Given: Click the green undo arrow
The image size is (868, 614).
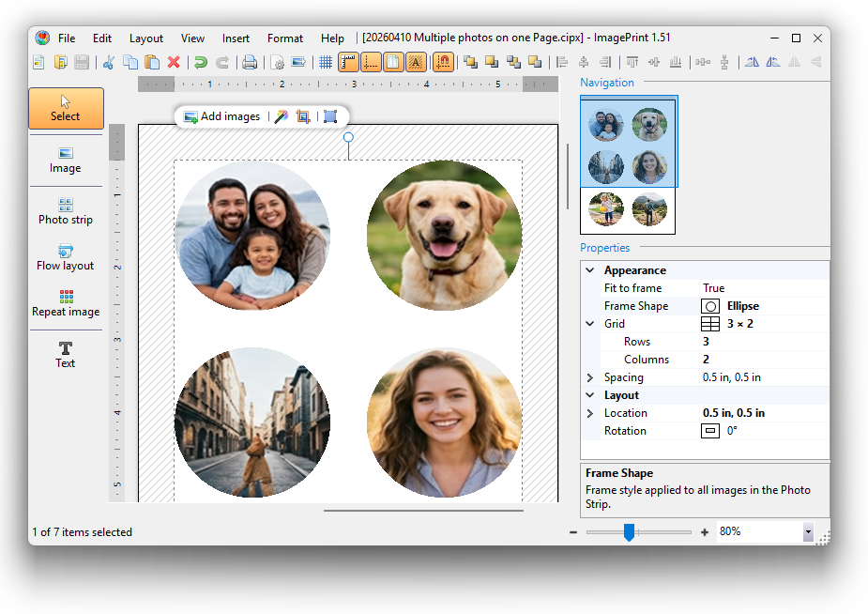Looking at the screenshot, I should (200, 63).
